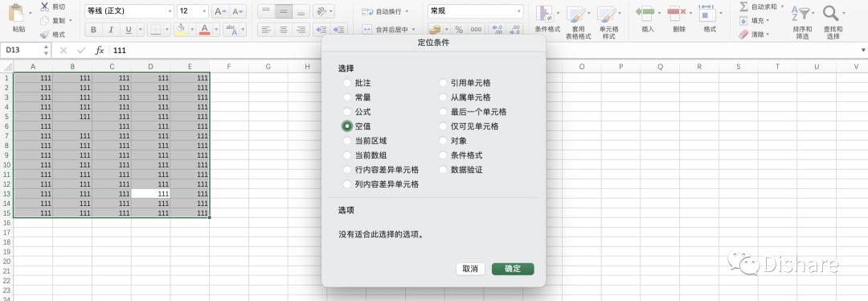
Task: Click the Delete (删除) cells icon
Action: pyautogui.click(x=676, y=12)
